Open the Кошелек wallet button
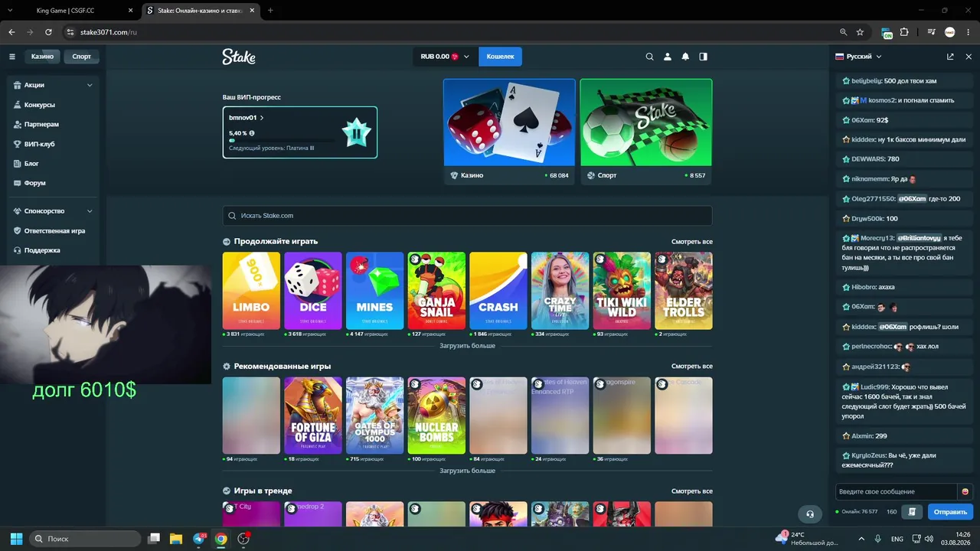This screenshot has height=551, width=980. click(501, 57)
